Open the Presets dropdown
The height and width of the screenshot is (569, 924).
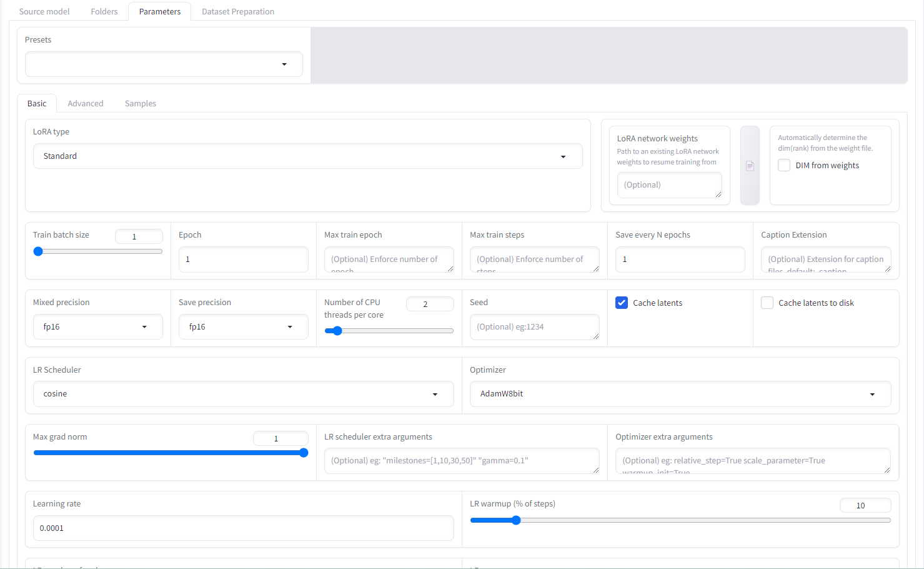[x=164, y=64]
